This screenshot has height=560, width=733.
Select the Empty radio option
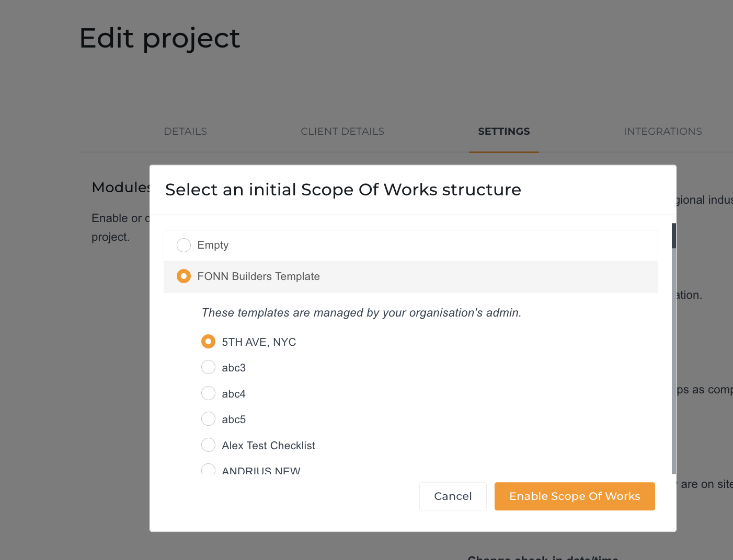[184, 245]
